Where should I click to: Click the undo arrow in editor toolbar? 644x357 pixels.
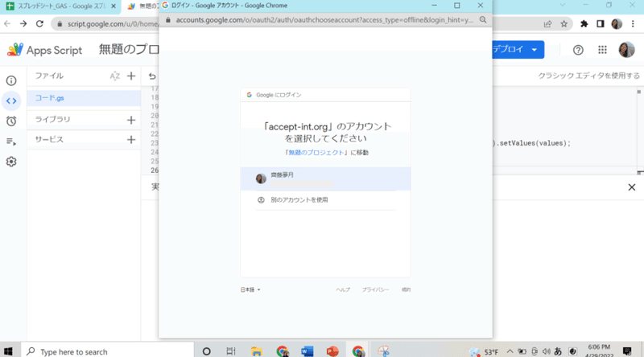[152, 76]
